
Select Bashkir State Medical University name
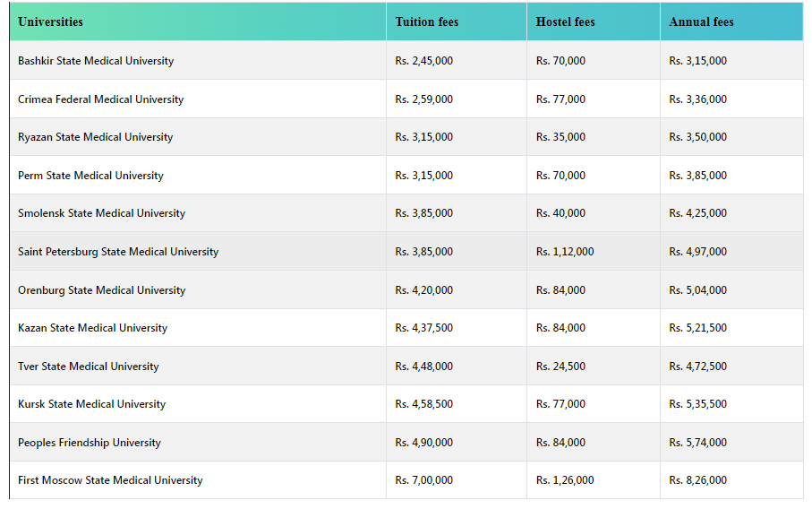pos(96,61)
